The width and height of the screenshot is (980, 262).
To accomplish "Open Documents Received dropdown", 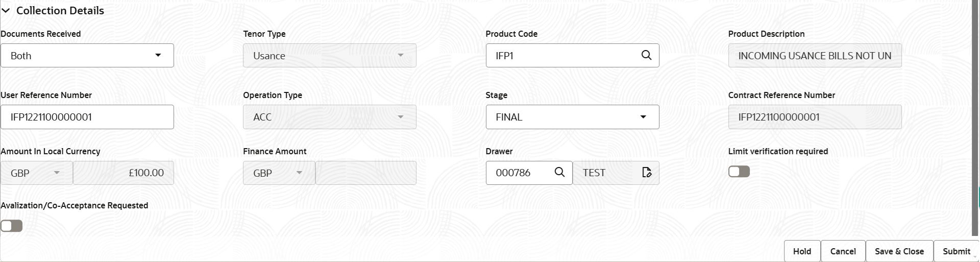I will (x=87, y=55).
